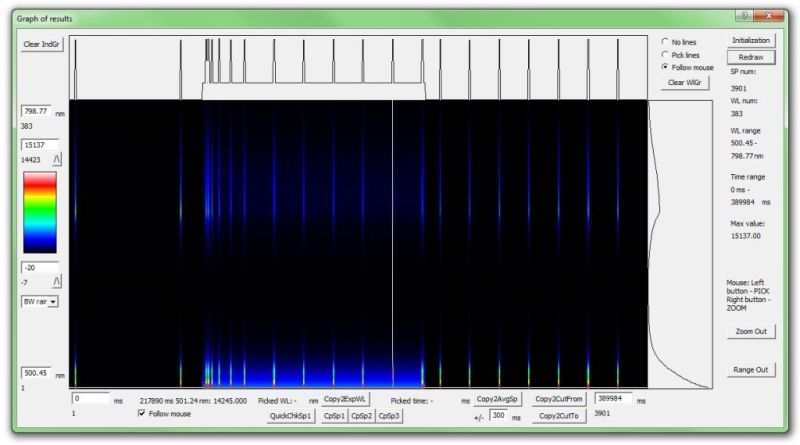Click the Max value reading 15137.00
The image size is (800, 445).
point(745,236)
